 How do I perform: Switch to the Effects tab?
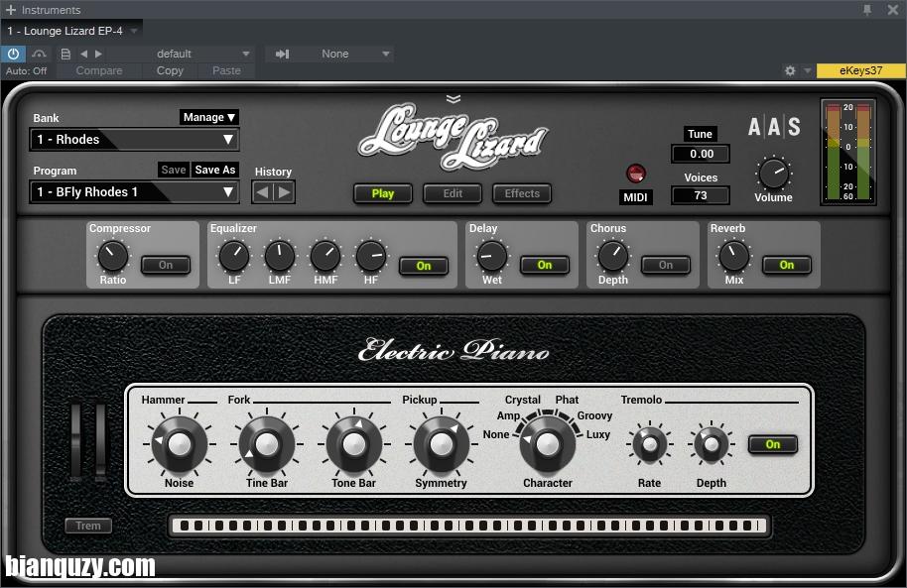(522, 193)
